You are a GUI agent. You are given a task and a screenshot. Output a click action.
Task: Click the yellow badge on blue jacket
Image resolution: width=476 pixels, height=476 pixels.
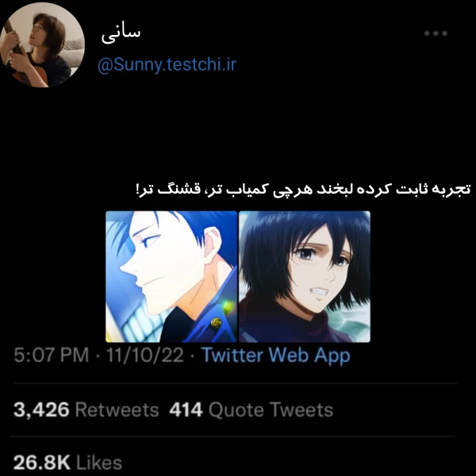tap(216, 323)
